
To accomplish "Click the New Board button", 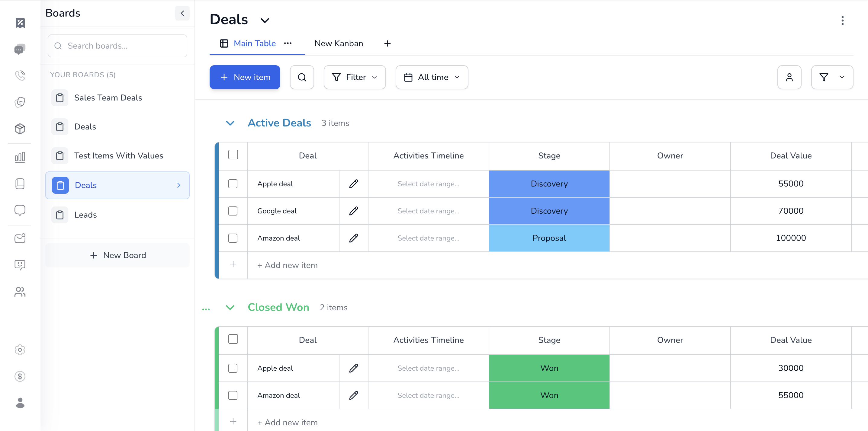I will (117, 255).
